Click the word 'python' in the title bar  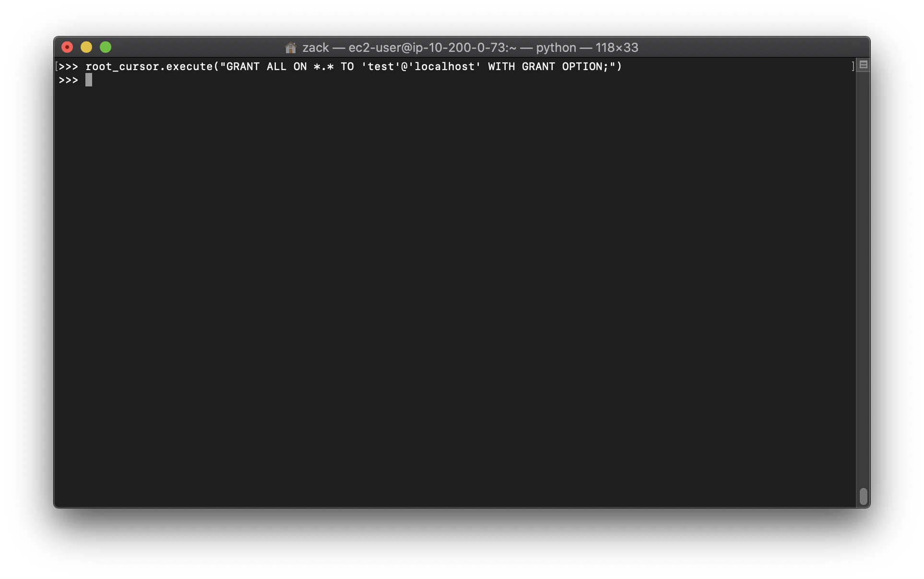click(556, 48)
